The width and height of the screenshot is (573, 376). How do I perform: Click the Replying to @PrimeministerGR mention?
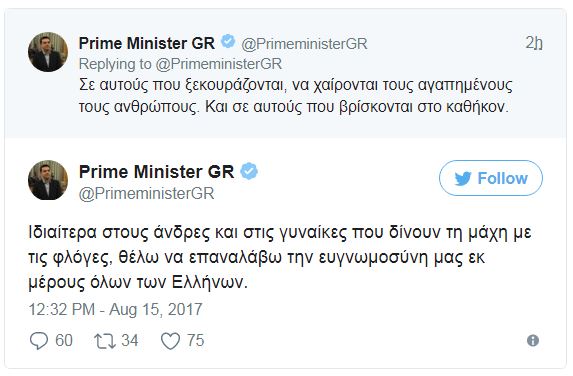click(x=219, y=64)
